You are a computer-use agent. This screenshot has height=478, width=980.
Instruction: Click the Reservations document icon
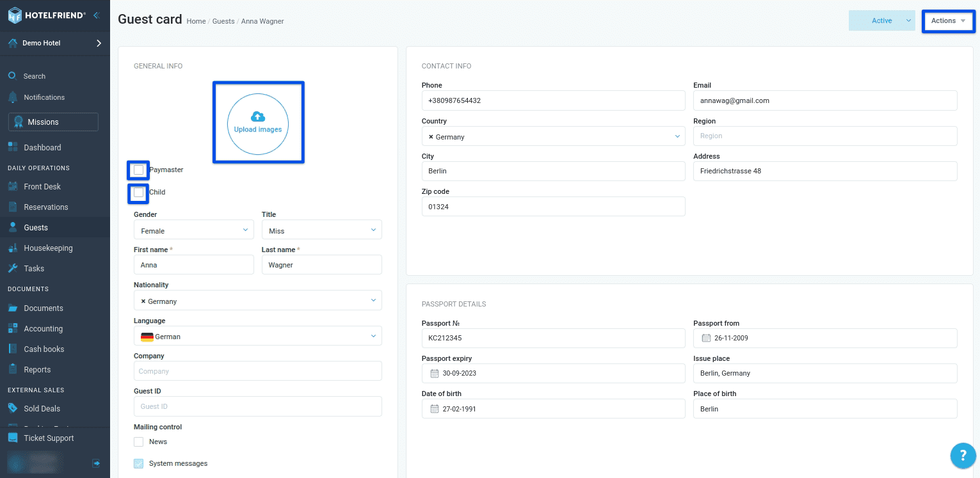(13, 207)
